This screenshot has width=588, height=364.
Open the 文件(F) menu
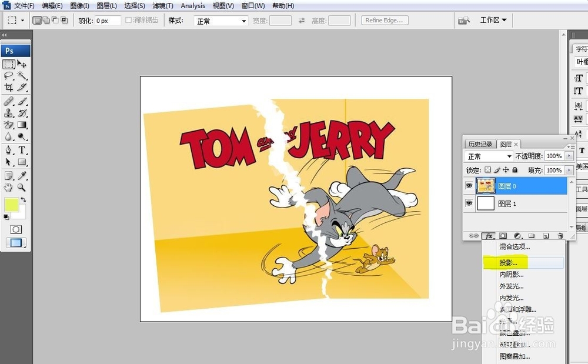coord(24,6)
